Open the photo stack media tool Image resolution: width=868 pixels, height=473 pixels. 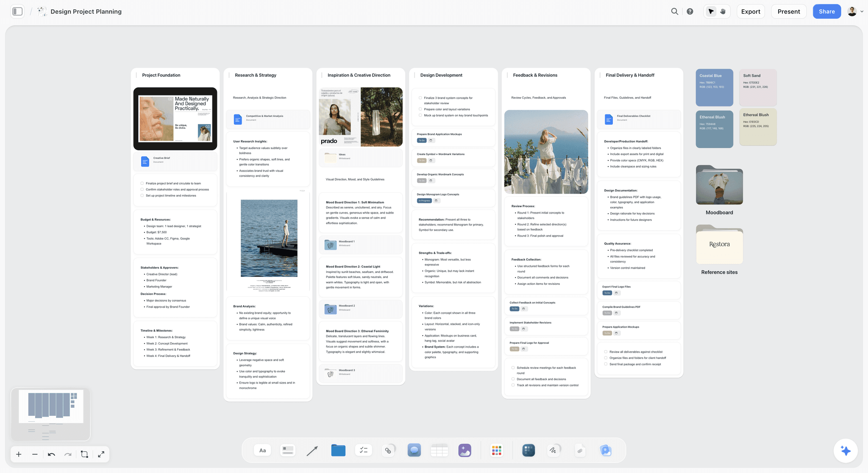[x=606, y=450]
